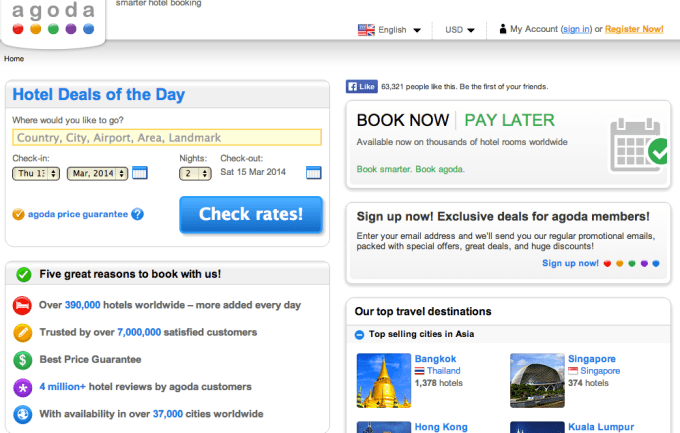680x433 pixels.
Task: Open the English language dropdown
Action: point(389,30)
